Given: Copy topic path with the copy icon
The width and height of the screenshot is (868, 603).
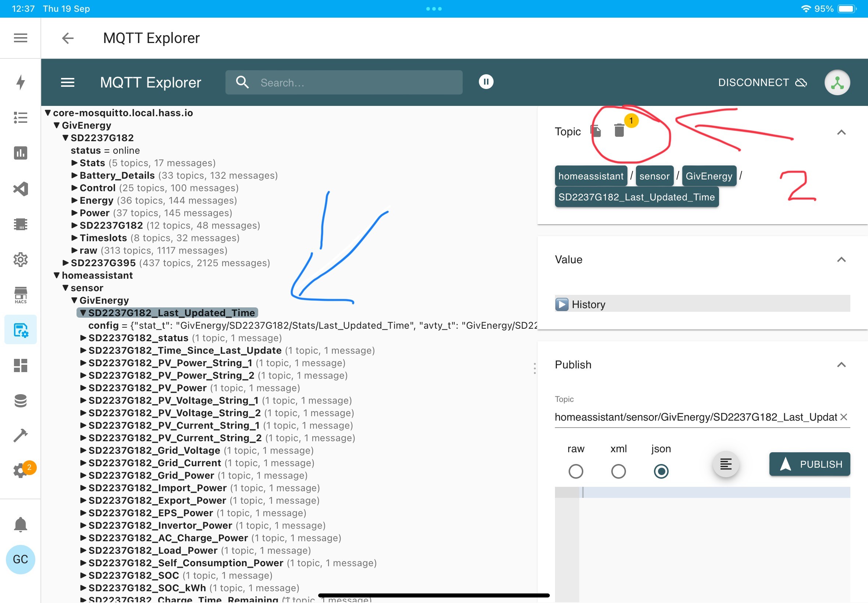Looking at the screenshot, I should pyautogui.click(x=596, y=131).
